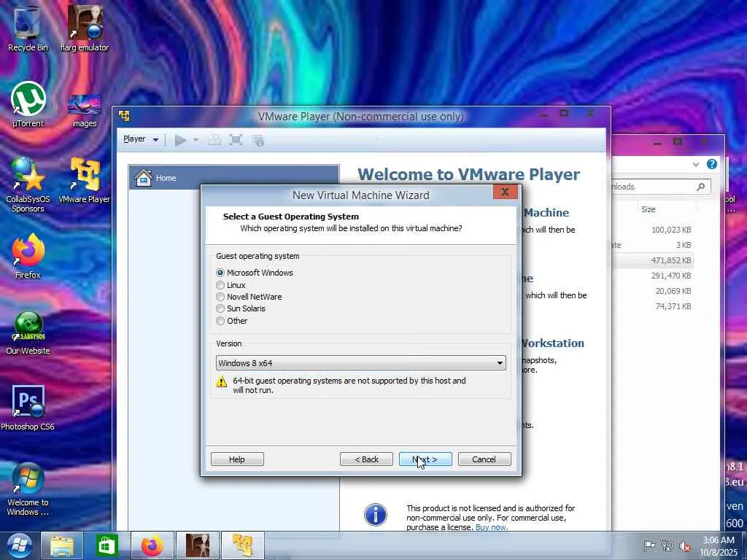Image resolution: width=747 pixels, height=560 pixels.
Task: Expand the ribbon chevron in Explorer window
Action: click(x=695, y=164)
